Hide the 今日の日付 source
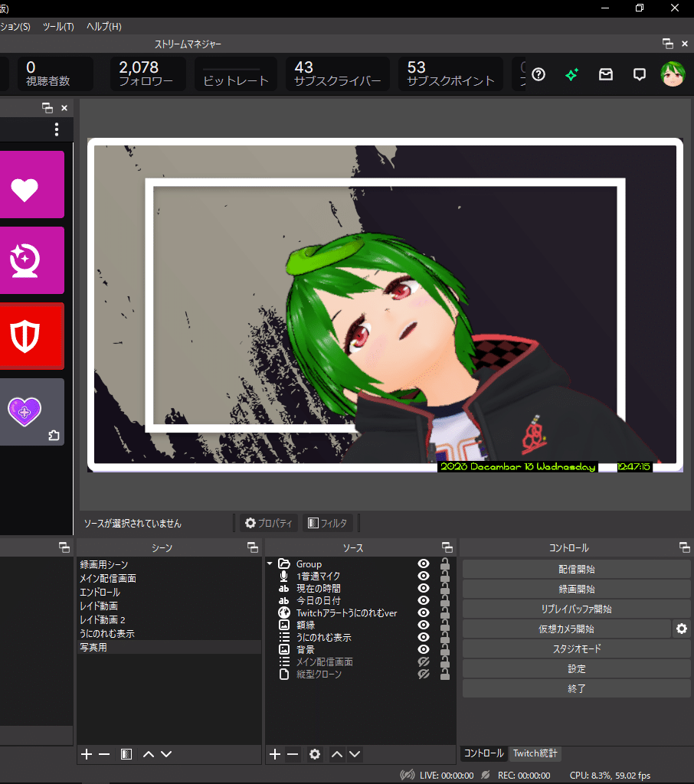This screenshot has height=784, width=694. click(424, 600)
